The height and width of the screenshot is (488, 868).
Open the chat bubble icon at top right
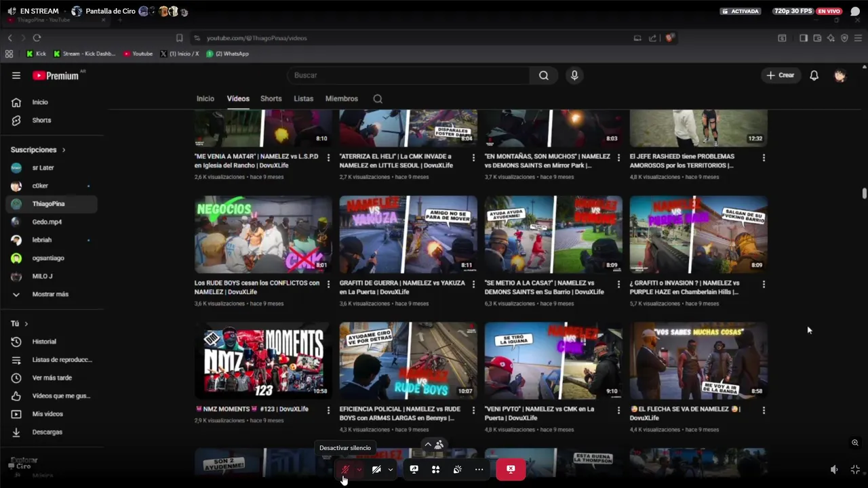tap(855, 12)
